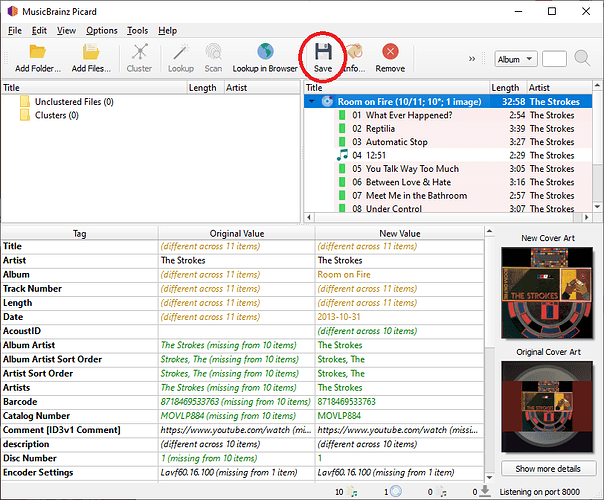604x500 pixels.
Task: Open the View menu
Action: click(66, 30)
